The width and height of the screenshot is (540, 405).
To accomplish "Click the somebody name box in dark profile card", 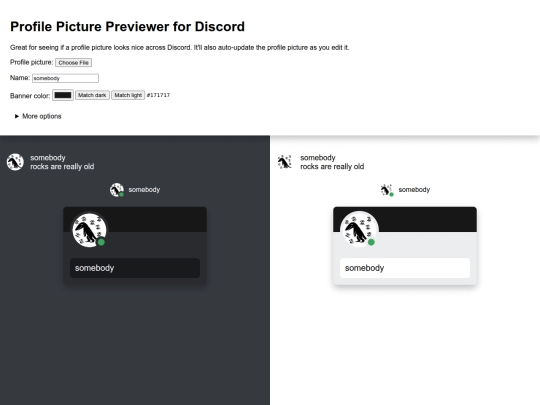I will click(135, 268).
